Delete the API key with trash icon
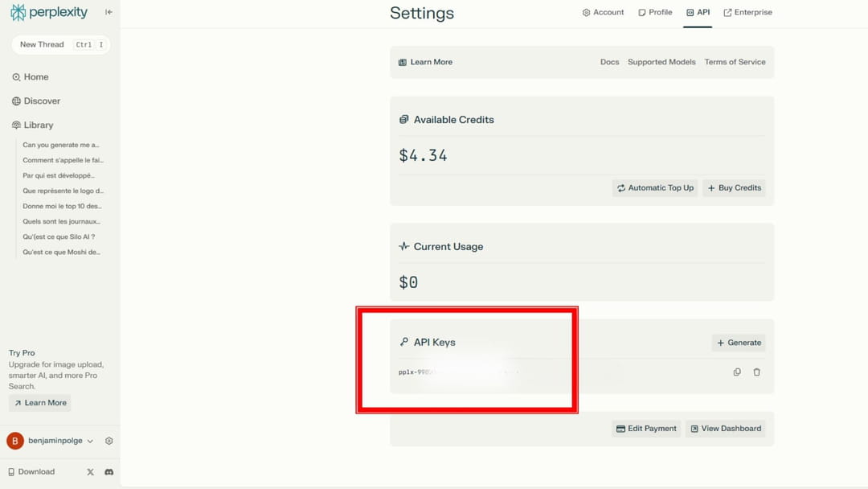 [x=757, y=372]
